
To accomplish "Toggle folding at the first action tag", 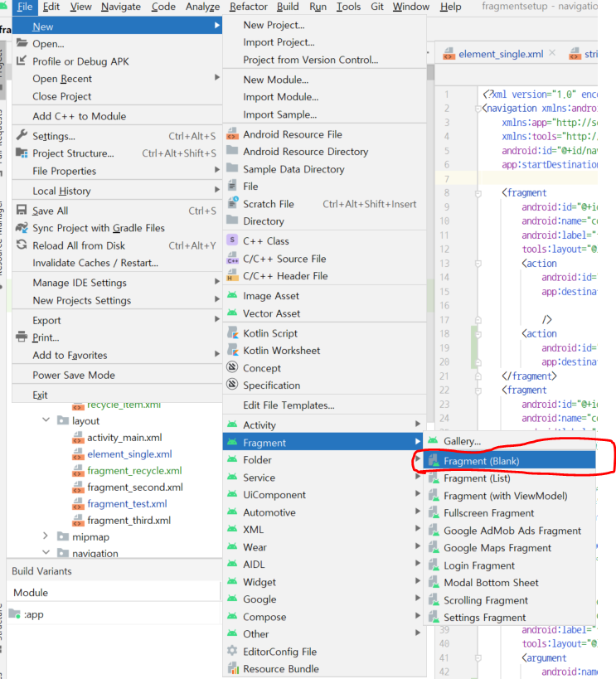I will [478, 264].
